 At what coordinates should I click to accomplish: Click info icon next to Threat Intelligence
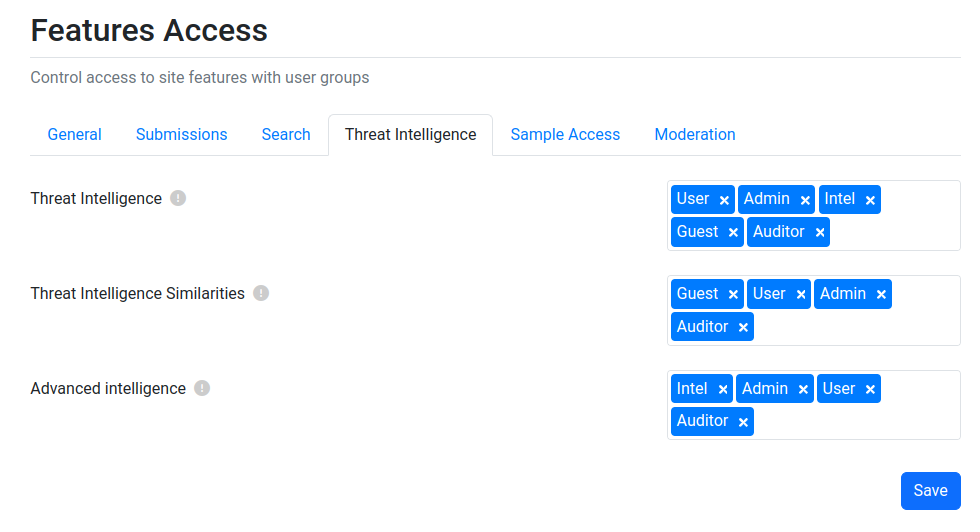point(178,198)
